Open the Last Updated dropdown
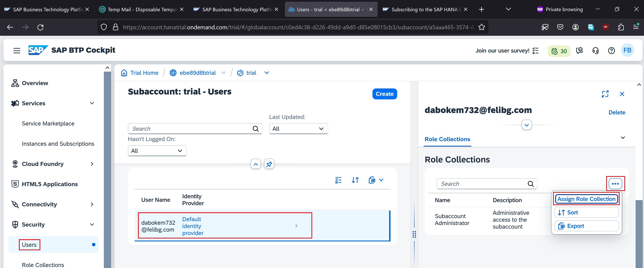Viewport: 644px width, 268px height. 298,129
